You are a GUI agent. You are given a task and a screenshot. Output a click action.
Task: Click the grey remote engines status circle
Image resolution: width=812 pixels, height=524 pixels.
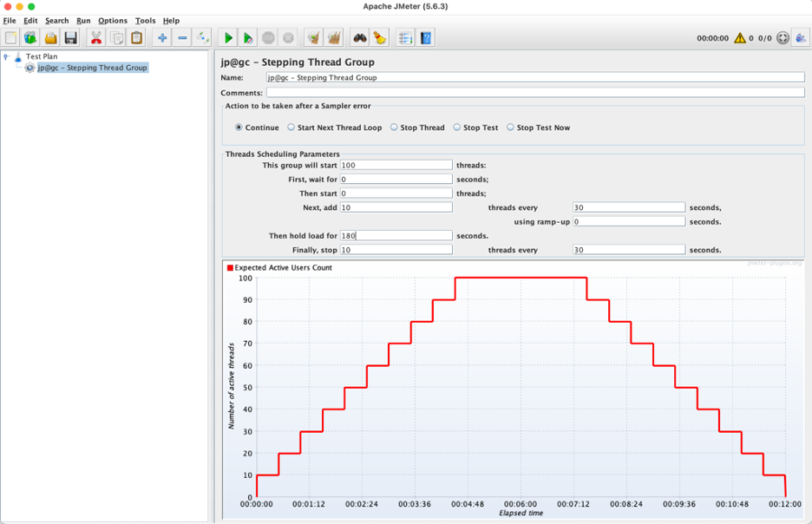(x=783, y=38)
